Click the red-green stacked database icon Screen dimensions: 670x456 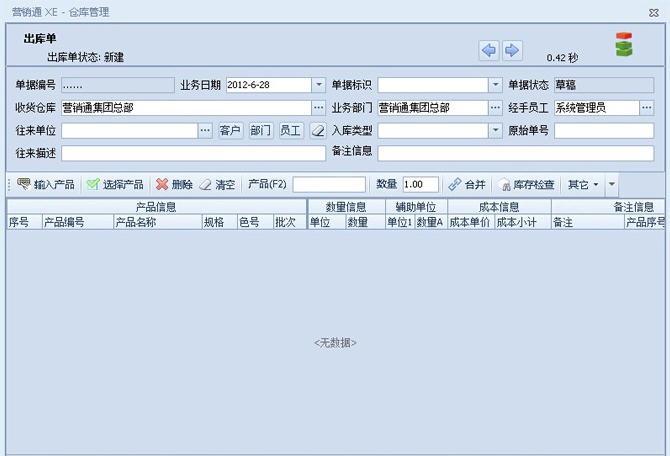click(624, 44)
